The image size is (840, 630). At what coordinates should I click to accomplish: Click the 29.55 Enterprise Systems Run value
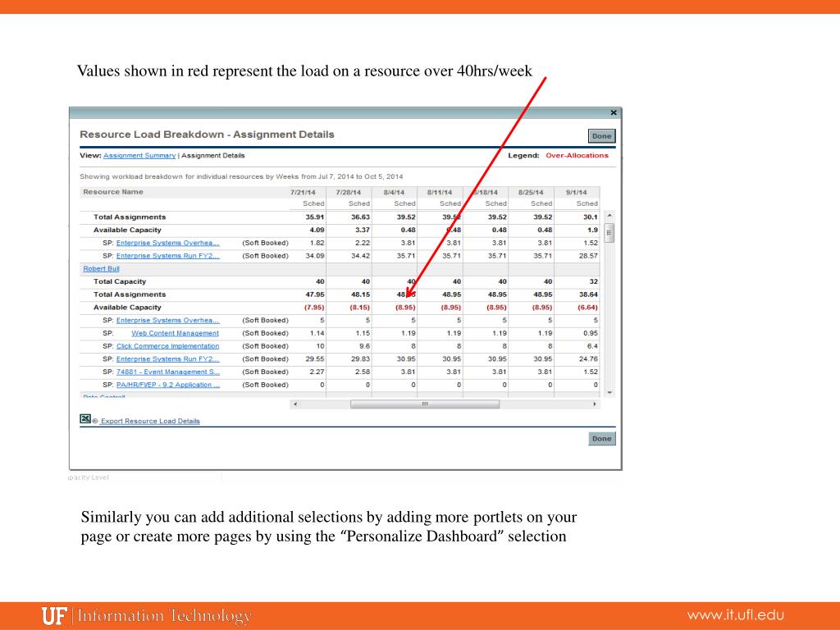coord(315,359)
